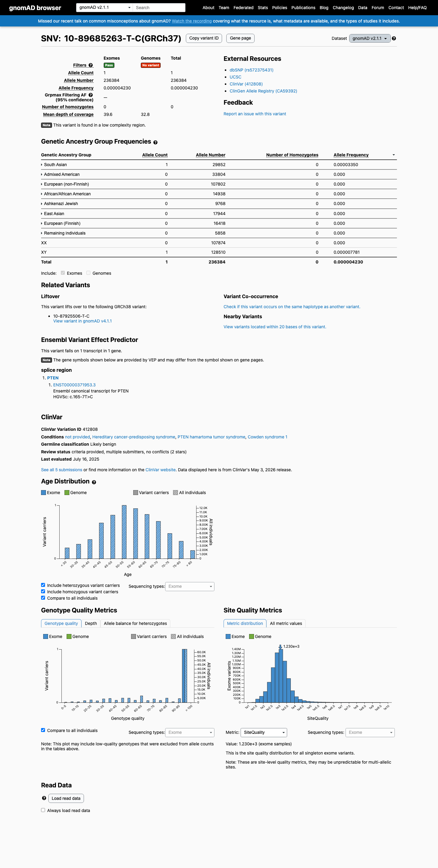Toggle Include homozygous variant carriers checkbox
The width and height of the screenshot is (438, 868).
[x=43, y=591]
